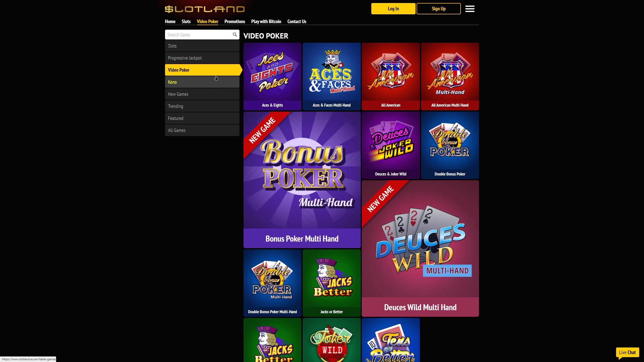Click the Slotland logo
This screenshot has height=362, width=644.
point(205,9)
